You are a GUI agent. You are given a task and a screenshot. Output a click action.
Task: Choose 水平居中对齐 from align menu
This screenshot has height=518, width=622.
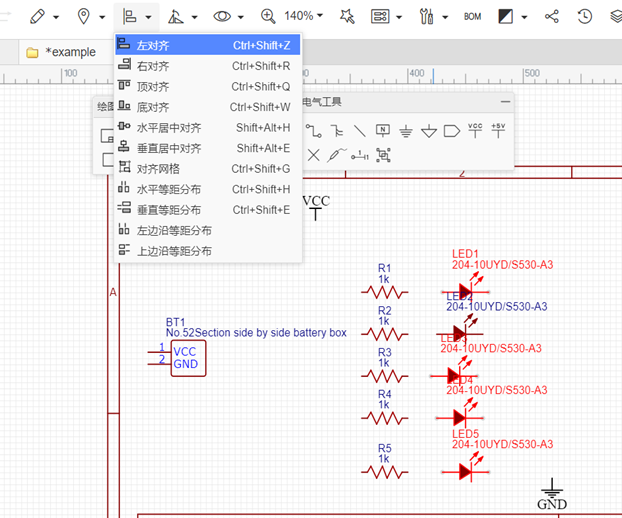pyautogui.click(x=168, y=128)
